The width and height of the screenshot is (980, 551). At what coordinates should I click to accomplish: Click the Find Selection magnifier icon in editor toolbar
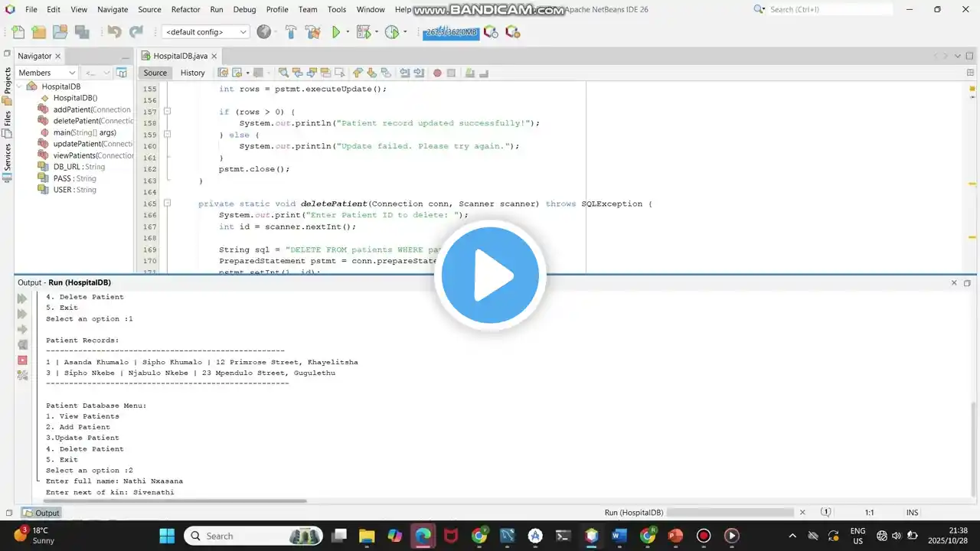283,73
